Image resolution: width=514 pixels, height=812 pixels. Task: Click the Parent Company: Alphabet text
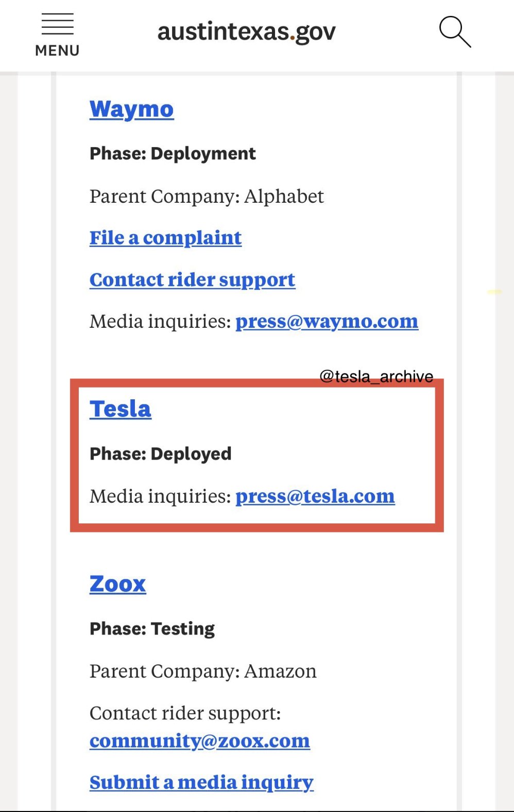tap(207, 196)
